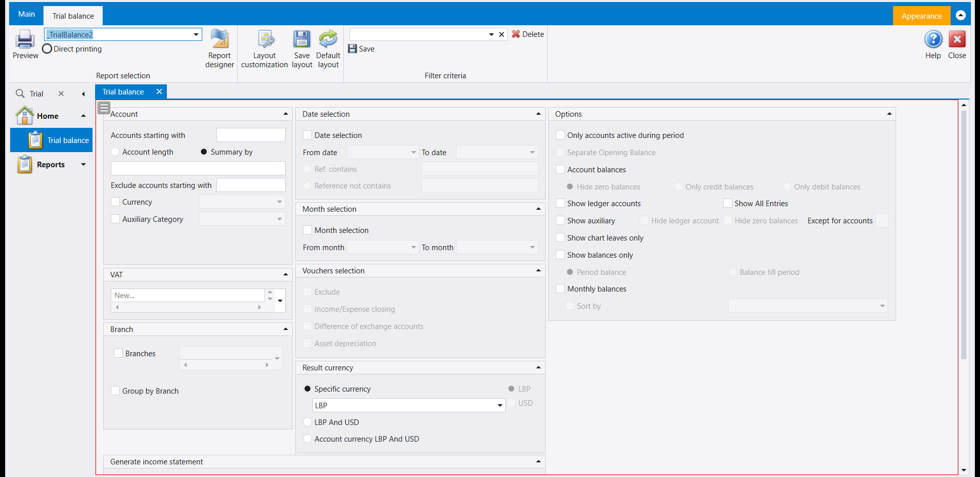The width and height of the screenshot is (980, 477).
Task: Click the Help question mark icon
Action: (933, 39)
